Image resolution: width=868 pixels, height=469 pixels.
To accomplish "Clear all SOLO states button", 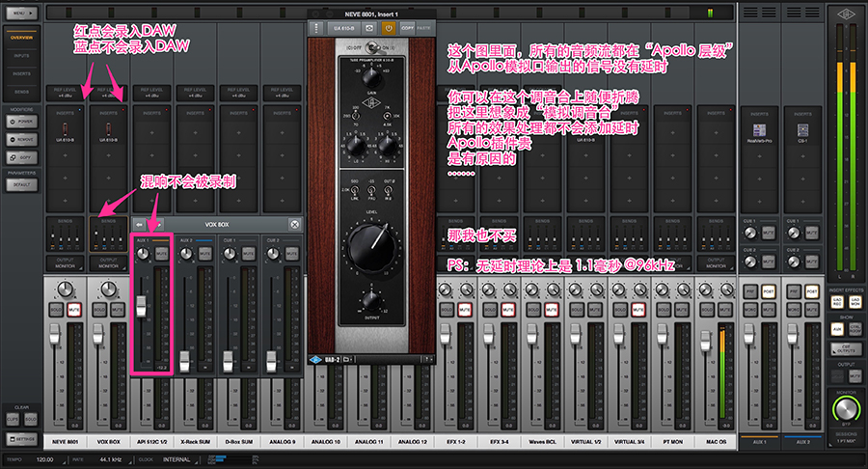I will pyautogui.click(x=31, y=419).
